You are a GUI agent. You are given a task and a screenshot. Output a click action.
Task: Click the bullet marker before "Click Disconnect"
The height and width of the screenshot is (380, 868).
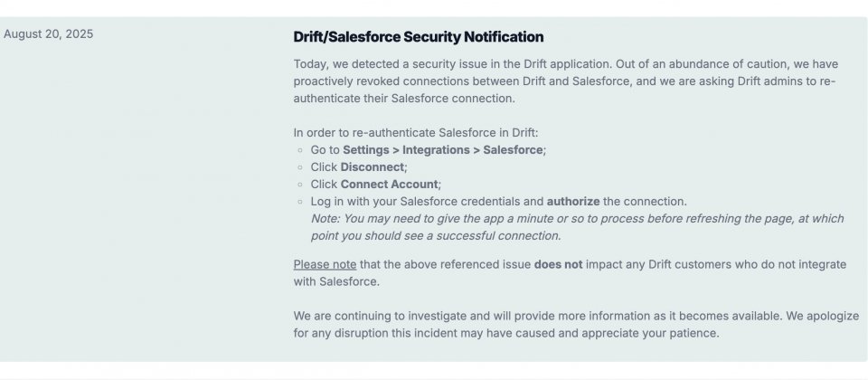pos(299,168)
